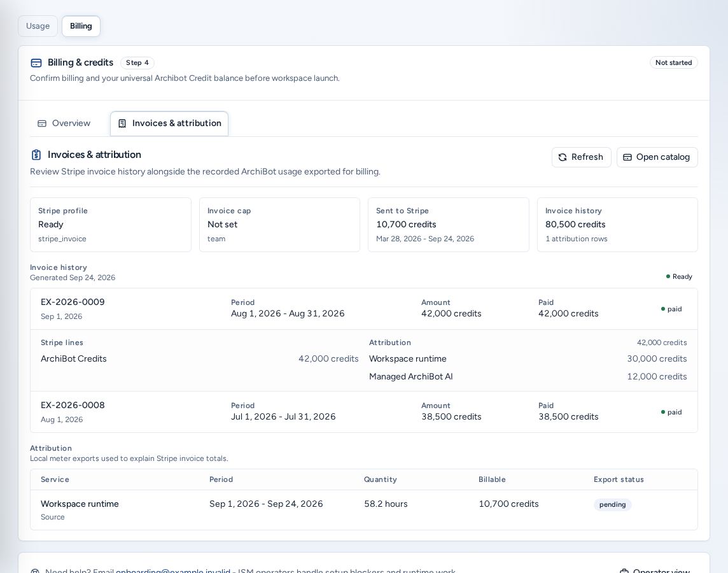Click the receipt icon in Invoices tab

click(122, 124)
